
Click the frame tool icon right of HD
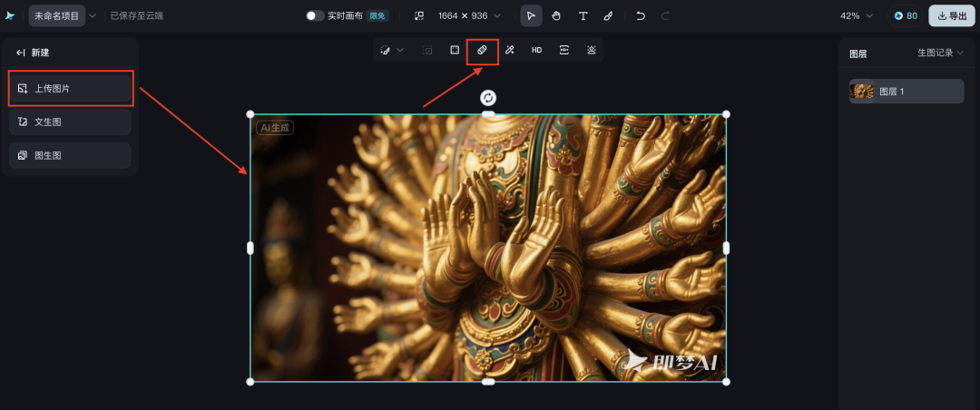coord(563,50)
